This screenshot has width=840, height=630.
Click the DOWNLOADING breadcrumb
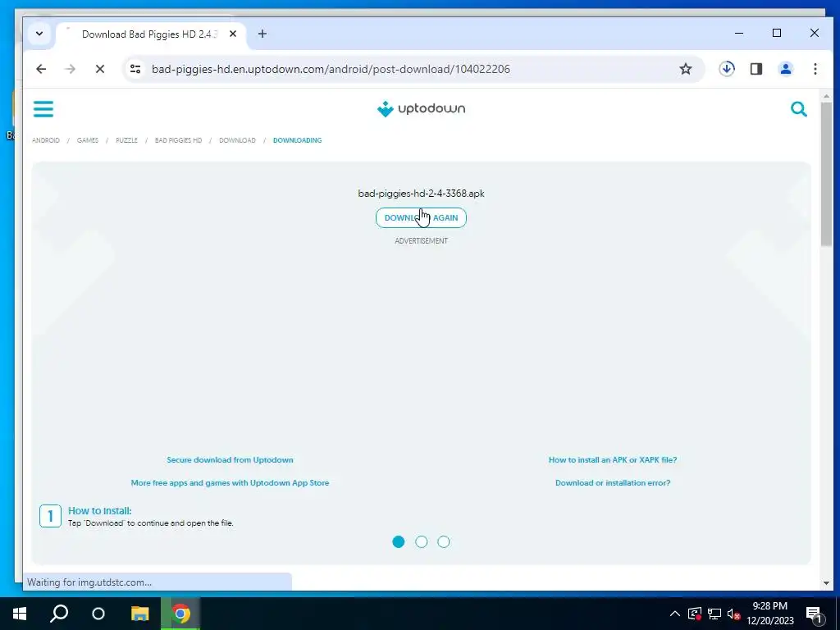click(x=297, y=140)
